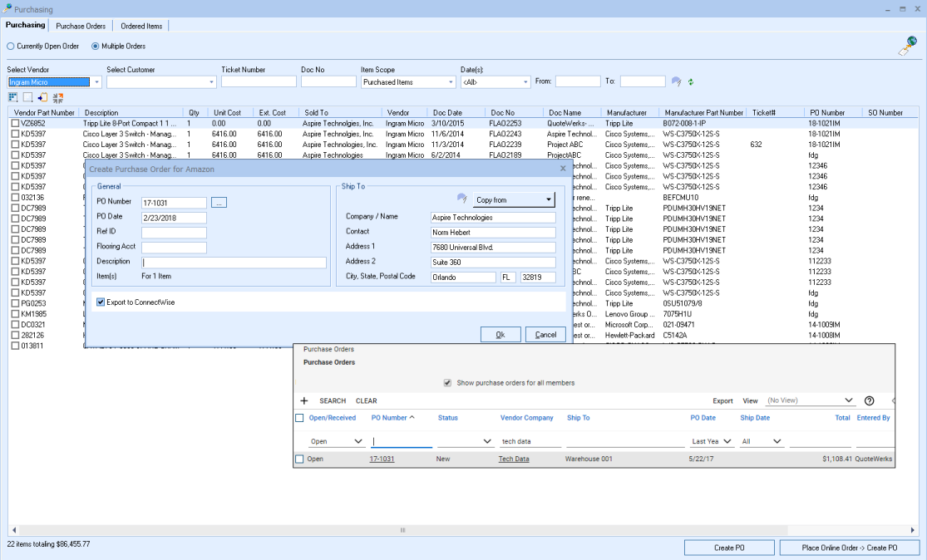This screenshot has height=560, width=927.
Task: Open the Select Vendor dropdown
Action: click(97, 82)
